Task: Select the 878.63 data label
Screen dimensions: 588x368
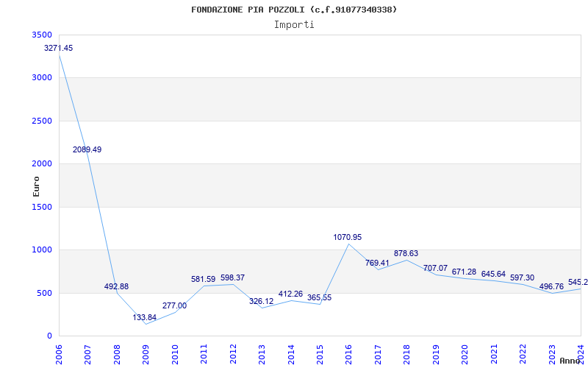Action: click(406, 253)
